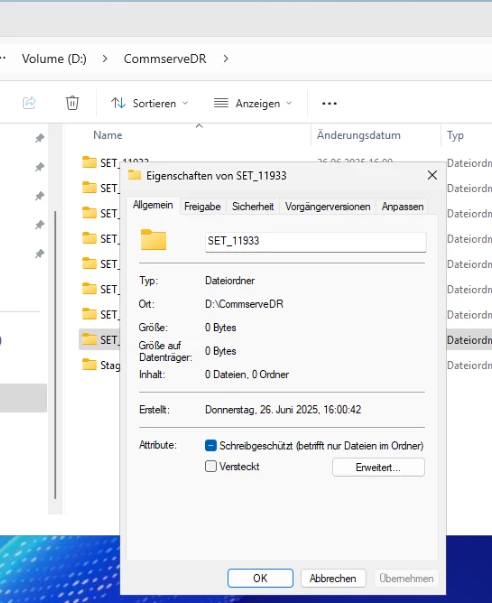Screen dimensions: 492x603
Task: Select the Stag folder icon in list
Action: (x=89, y=364)
